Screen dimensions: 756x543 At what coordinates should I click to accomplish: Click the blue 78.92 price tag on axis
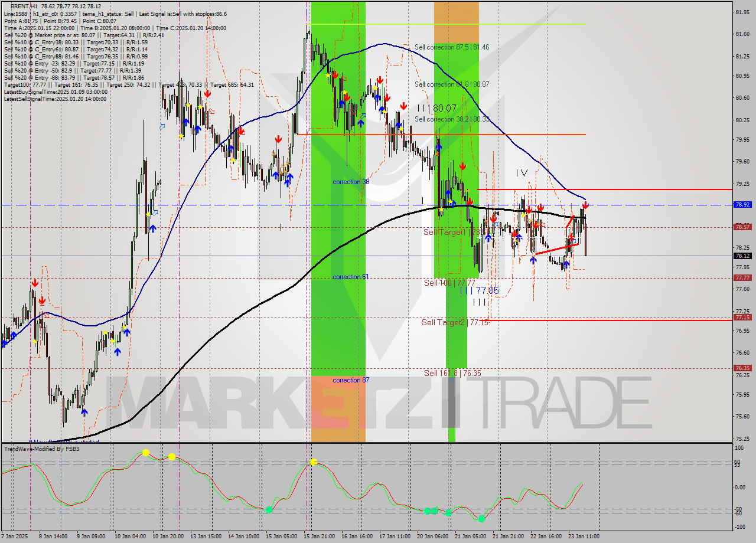pos(742,204)
